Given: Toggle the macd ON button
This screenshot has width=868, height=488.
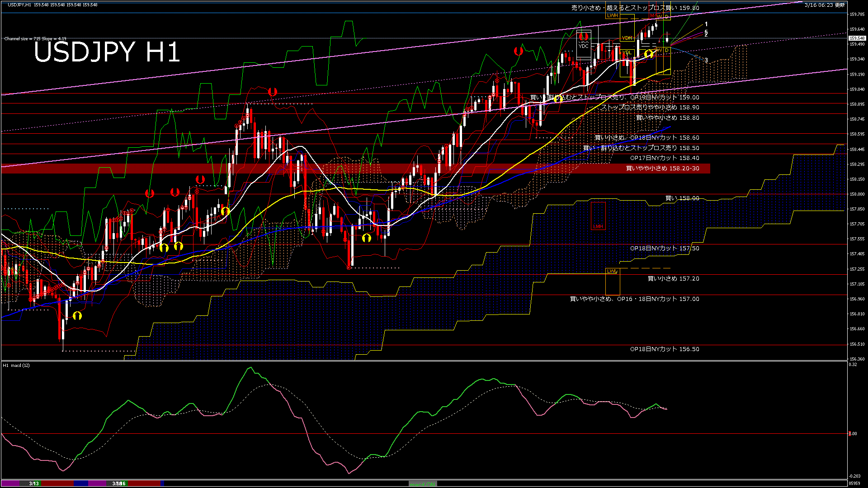Looking at the screenshot, I should 423,483.
